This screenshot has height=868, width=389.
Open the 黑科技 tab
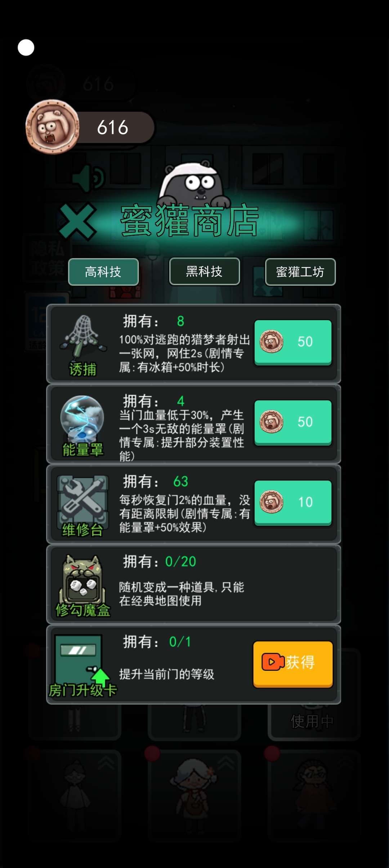[204, 271]
